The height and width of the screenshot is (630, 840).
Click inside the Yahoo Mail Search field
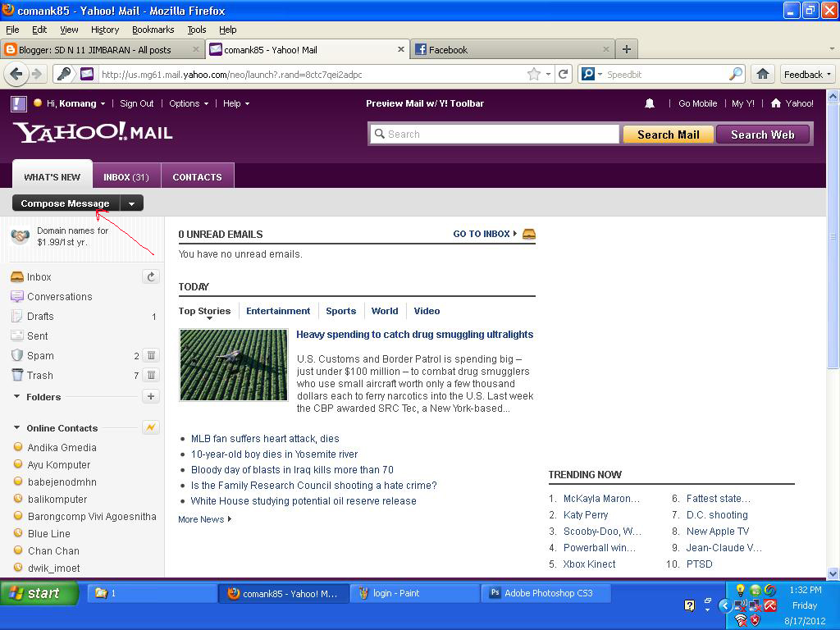click(x=495, y=135)
